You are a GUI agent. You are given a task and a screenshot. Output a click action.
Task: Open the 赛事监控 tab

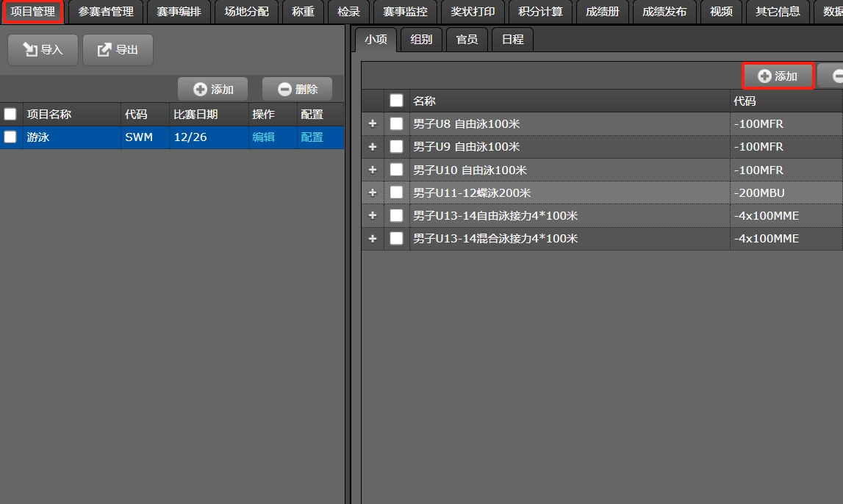(405, 12)
